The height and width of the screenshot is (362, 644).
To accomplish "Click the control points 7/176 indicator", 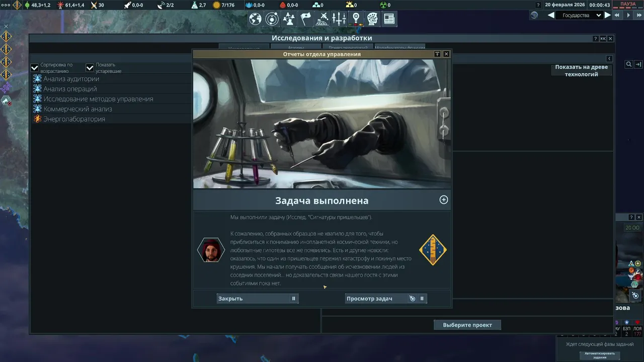I will click(223, 5).
